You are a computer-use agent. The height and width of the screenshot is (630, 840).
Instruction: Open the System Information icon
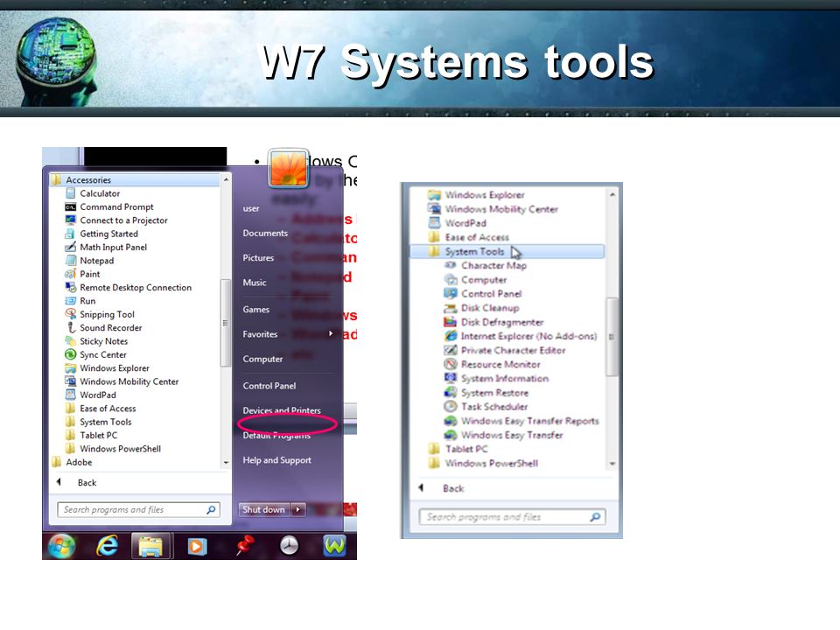(451, 378)
